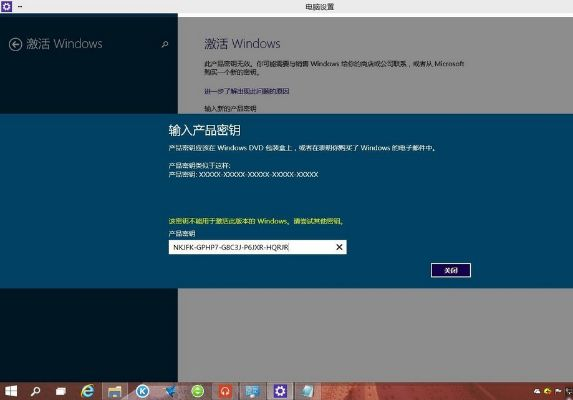Open the green circular app on the taskbar

[x=198, y=391]
